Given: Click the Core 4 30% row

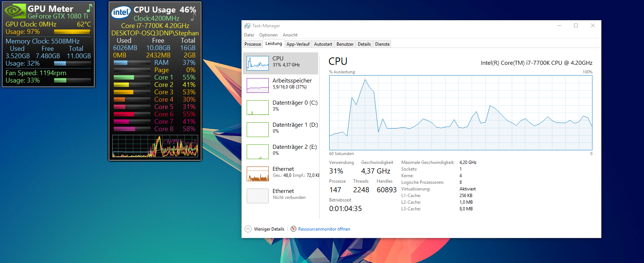Looking at the screenshot, I should tap(155, 99).
